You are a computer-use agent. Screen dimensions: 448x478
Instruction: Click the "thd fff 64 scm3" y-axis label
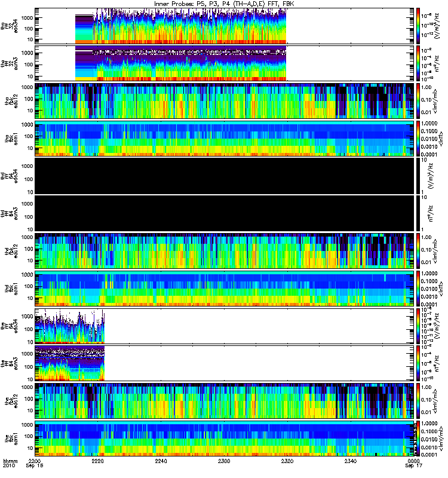click(9, 213)
